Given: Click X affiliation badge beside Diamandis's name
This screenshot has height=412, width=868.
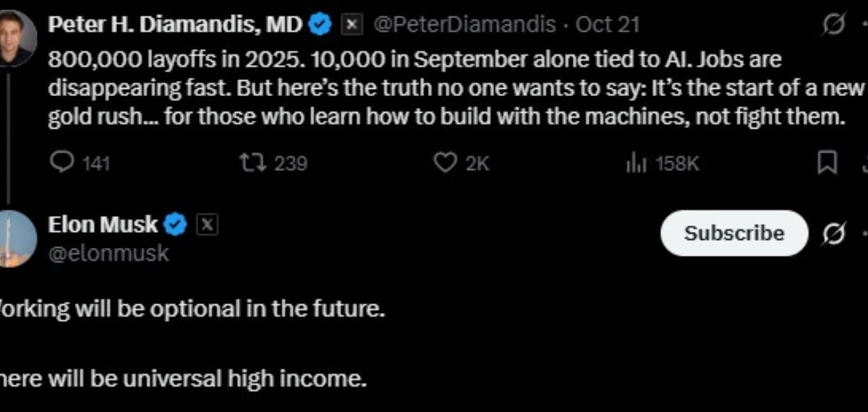Looking at the screenshot, I should click(352, 25).
